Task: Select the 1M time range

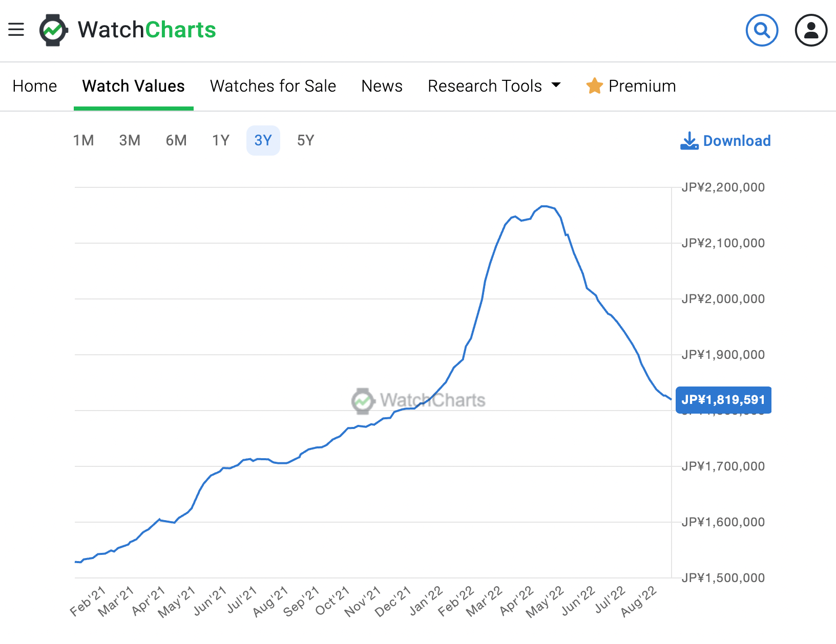Action: pos(83,140)
